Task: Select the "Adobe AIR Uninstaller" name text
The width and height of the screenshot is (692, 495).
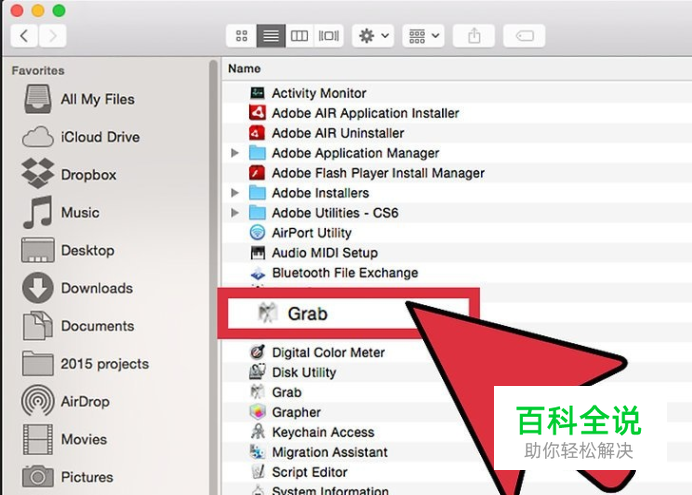Action: point(338,133)
